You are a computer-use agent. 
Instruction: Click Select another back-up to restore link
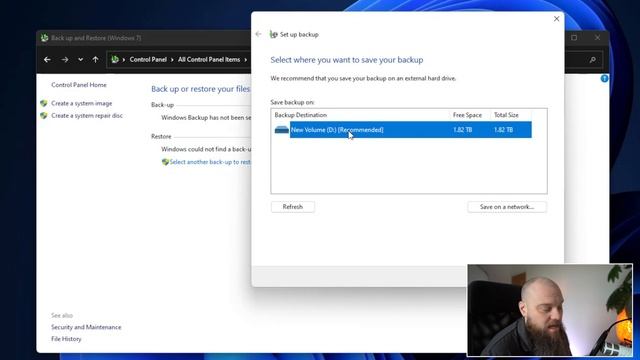[210, 162]
